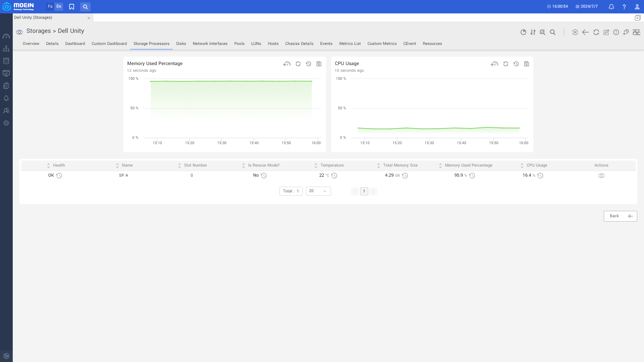Open the Network Interfaces tab
This screenshot has height=362, width=644.
[x=210, y=44]
